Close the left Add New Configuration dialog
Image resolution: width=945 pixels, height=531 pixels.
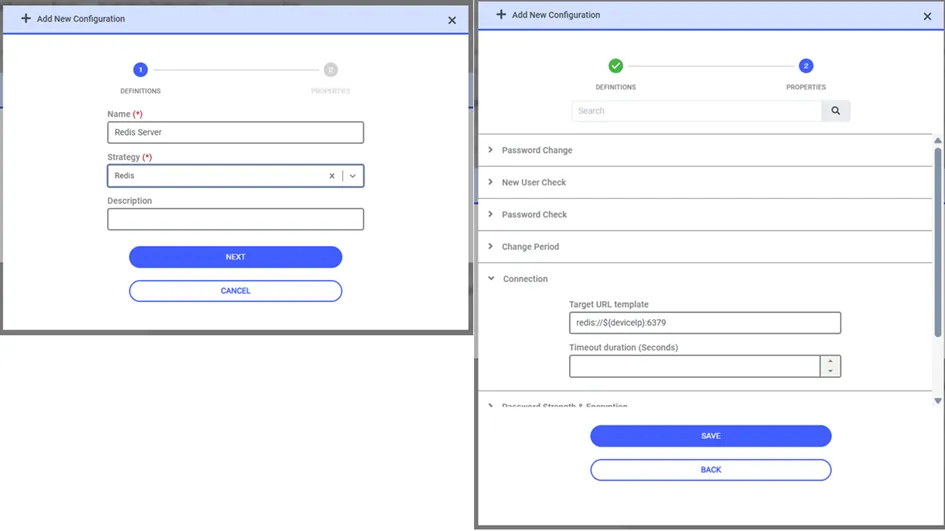[452, 20]
